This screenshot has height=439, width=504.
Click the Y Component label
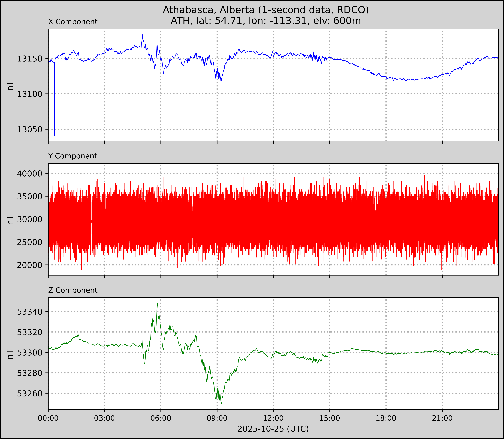pyautogui.click(x=73, y=156)
